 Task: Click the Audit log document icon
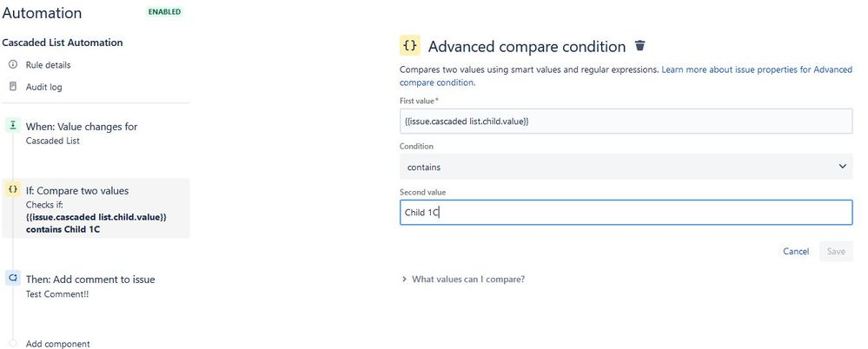click(13, 87)
